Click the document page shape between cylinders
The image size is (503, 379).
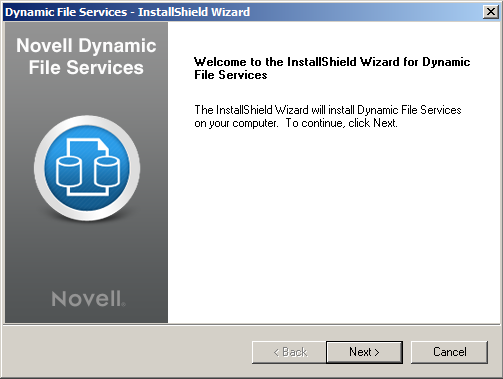88,167
